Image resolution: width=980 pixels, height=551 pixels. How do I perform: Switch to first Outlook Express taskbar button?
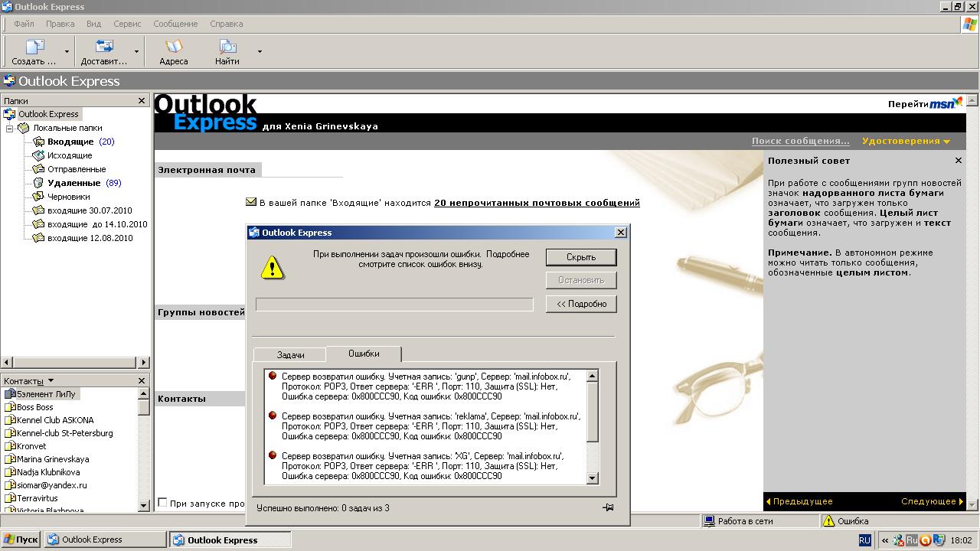pyautogui.click(x=106, y=540)
